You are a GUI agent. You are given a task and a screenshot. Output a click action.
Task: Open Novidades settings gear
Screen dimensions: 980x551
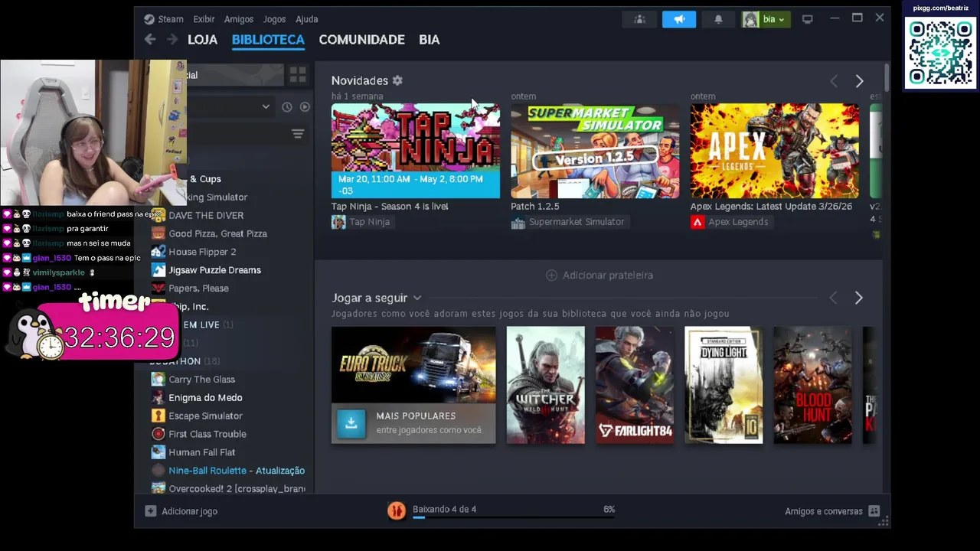pos(397,80)
